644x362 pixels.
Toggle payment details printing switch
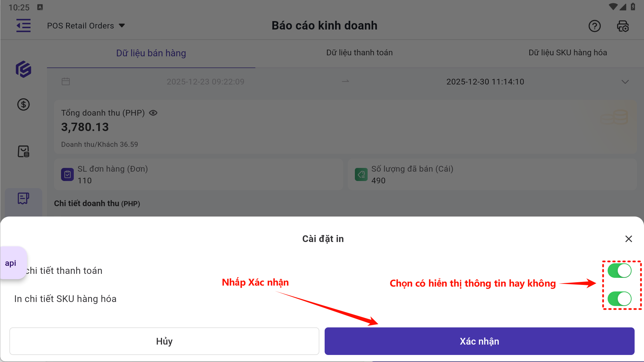(619, 270)
